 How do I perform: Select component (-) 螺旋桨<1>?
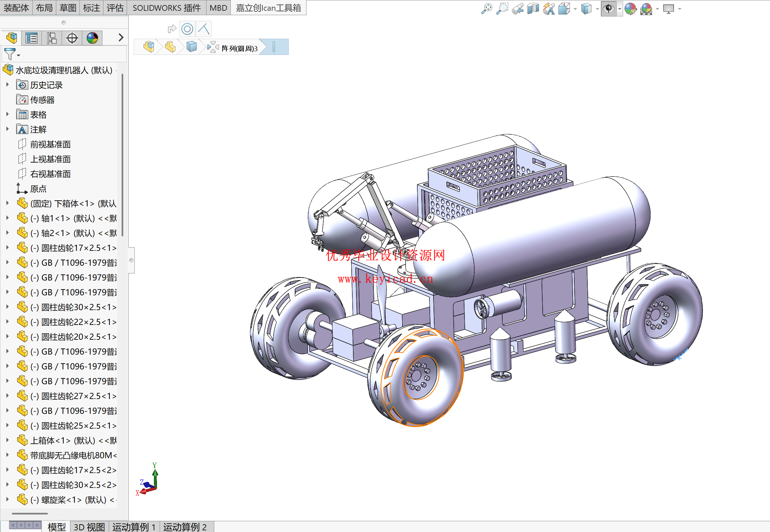73,500
